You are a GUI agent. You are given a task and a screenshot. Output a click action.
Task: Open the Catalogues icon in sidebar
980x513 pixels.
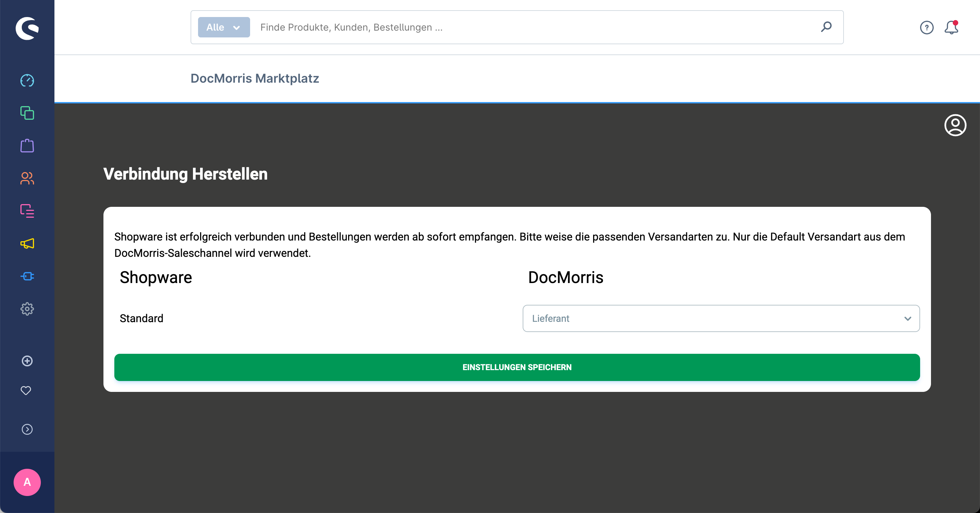click(x=27, y=113)
